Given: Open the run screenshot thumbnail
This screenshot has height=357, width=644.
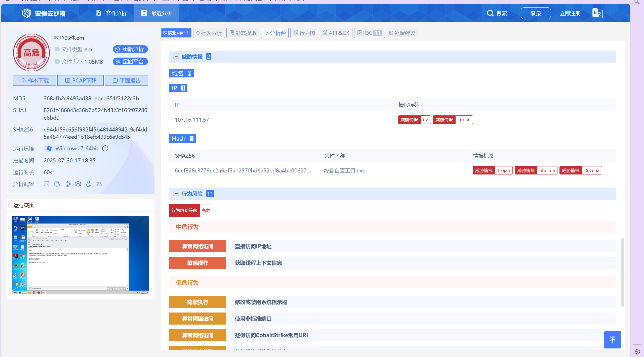Looking at the screenshot, I should point(80,255).
